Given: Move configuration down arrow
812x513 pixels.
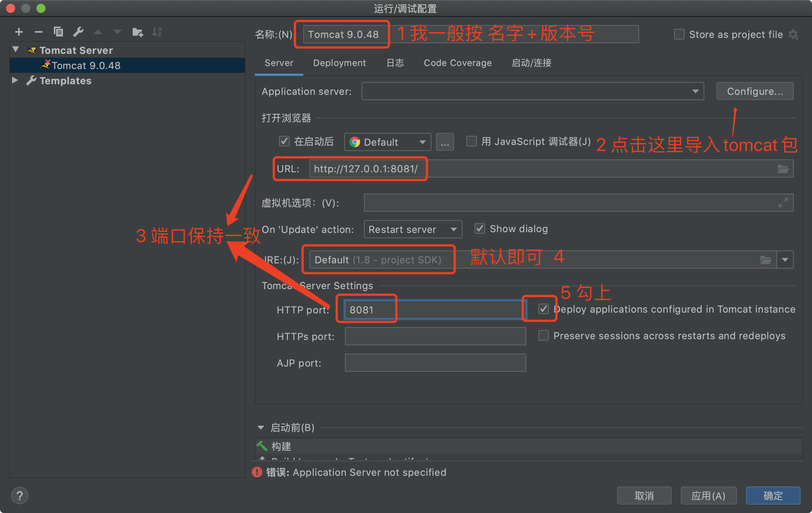Looking at the screenshot, I should tap(118, 32).
